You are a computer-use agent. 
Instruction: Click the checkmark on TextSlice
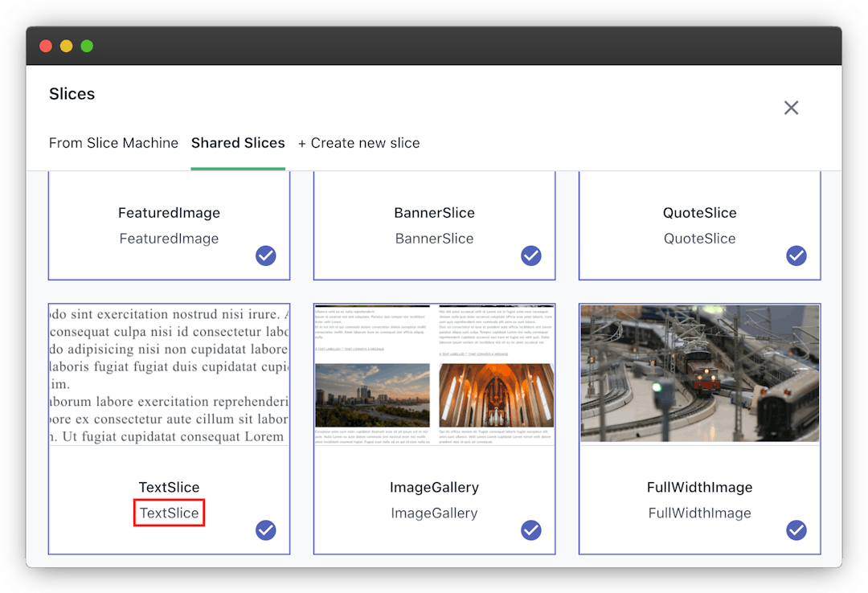point(266,530)
